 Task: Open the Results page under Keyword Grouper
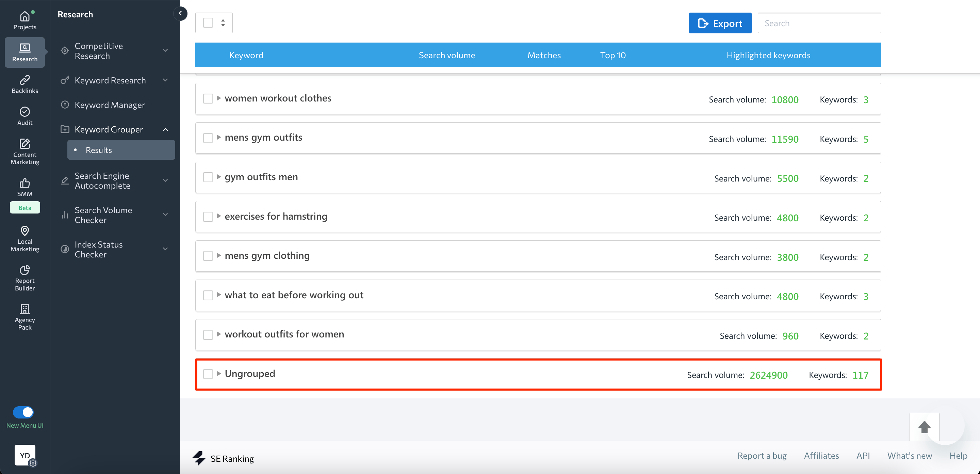pos(99,149)
